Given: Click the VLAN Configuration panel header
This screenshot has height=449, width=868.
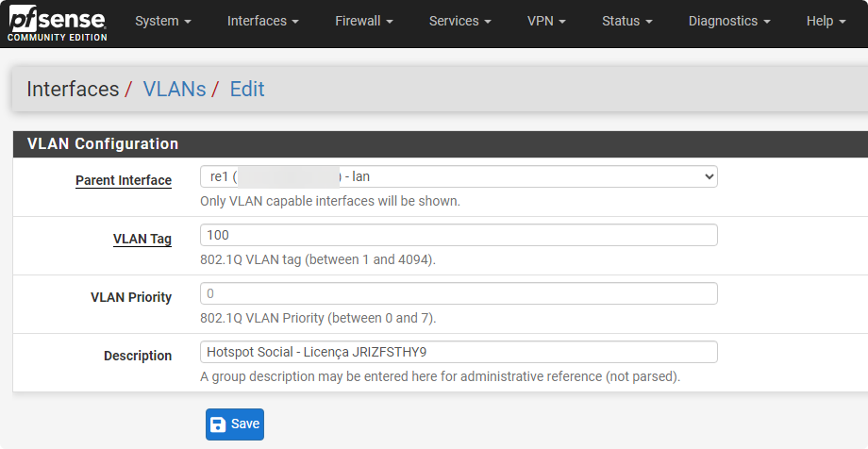Looking at the screenshot, I should pyautogui.click(x=103, y=144).
